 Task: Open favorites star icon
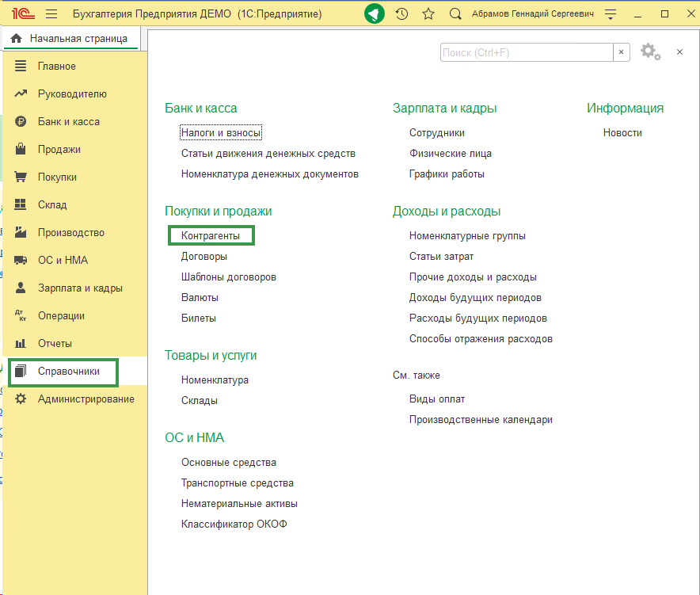(428, 13)
